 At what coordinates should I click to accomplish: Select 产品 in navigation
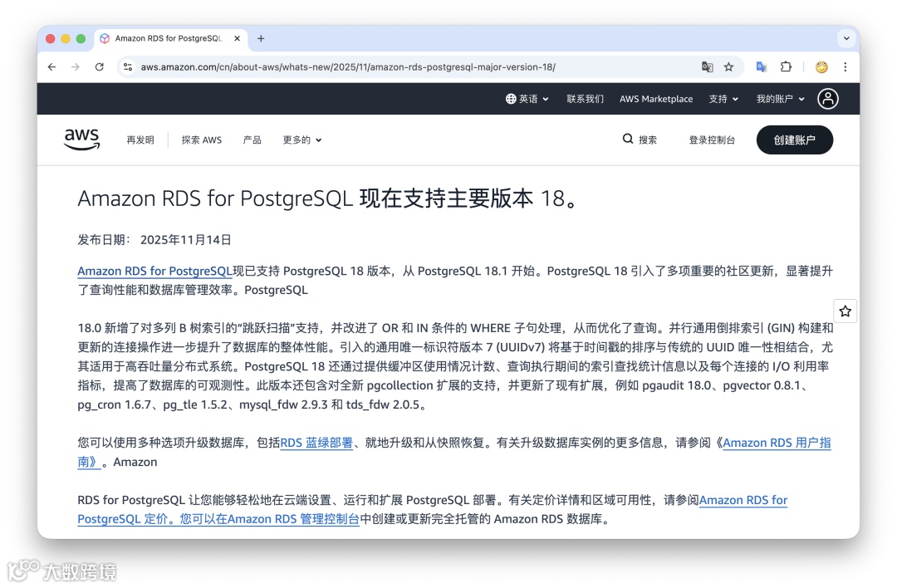tap(252, 140)
